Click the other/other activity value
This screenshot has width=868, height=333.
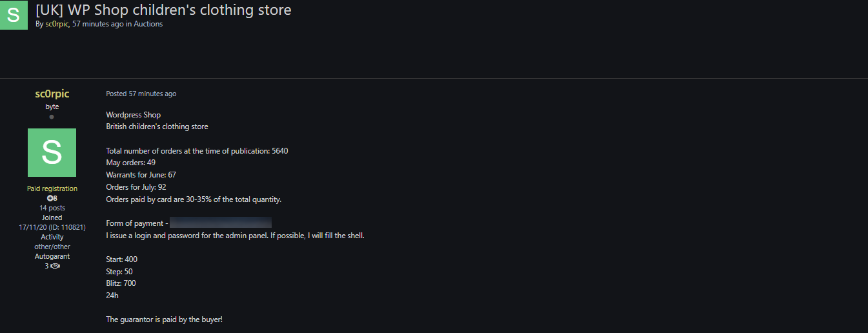tap(52, 247)
